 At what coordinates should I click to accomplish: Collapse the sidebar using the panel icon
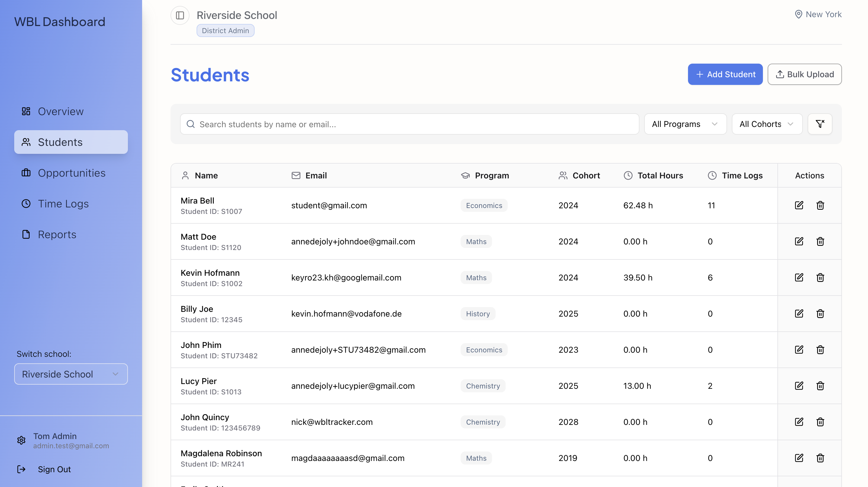click(180, 15)
